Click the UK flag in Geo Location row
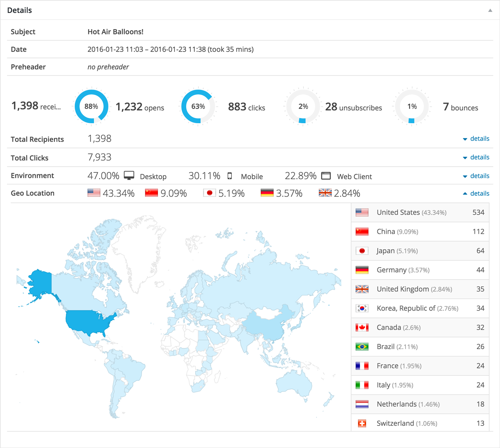 [x=325, y=193]
